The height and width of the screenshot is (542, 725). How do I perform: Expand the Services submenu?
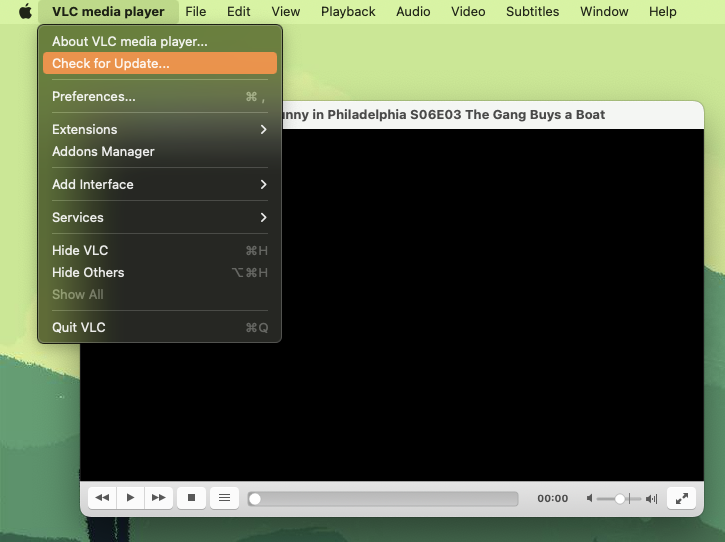tap(160, 217)
